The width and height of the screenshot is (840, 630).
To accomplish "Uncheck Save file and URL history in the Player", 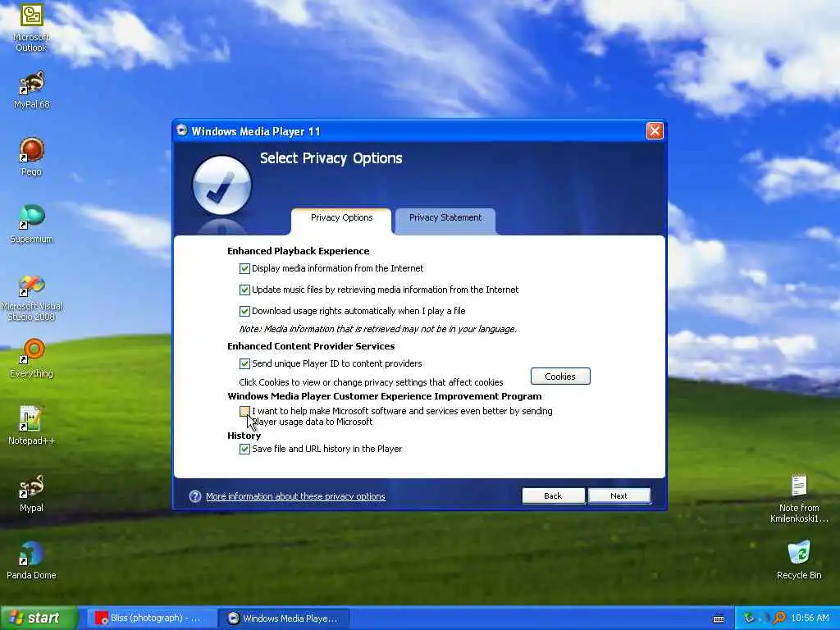I will point(244,449).
